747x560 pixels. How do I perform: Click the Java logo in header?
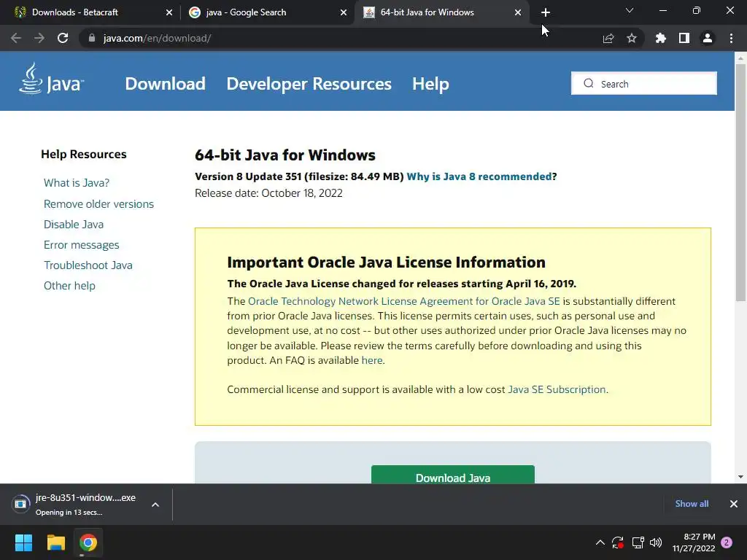coord(52,79)
